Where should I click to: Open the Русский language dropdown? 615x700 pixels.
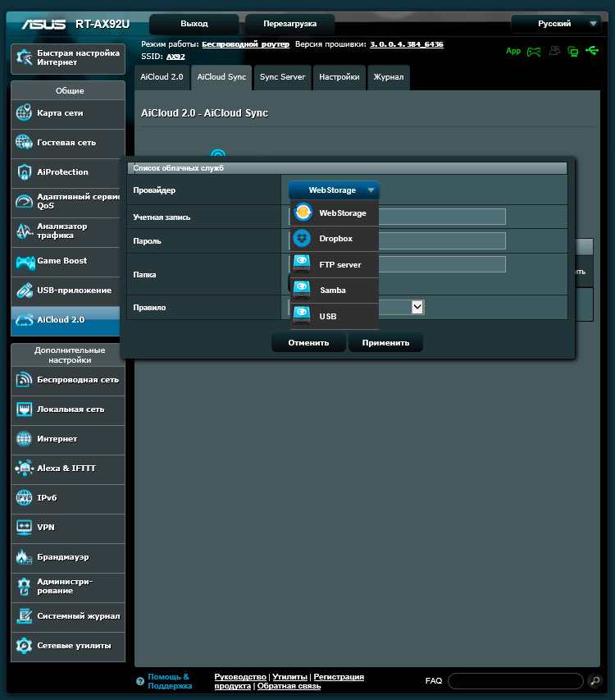click(556, 24)
